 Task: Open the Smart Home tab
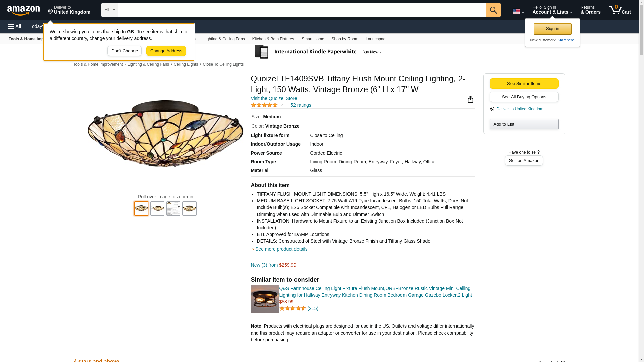313,39
